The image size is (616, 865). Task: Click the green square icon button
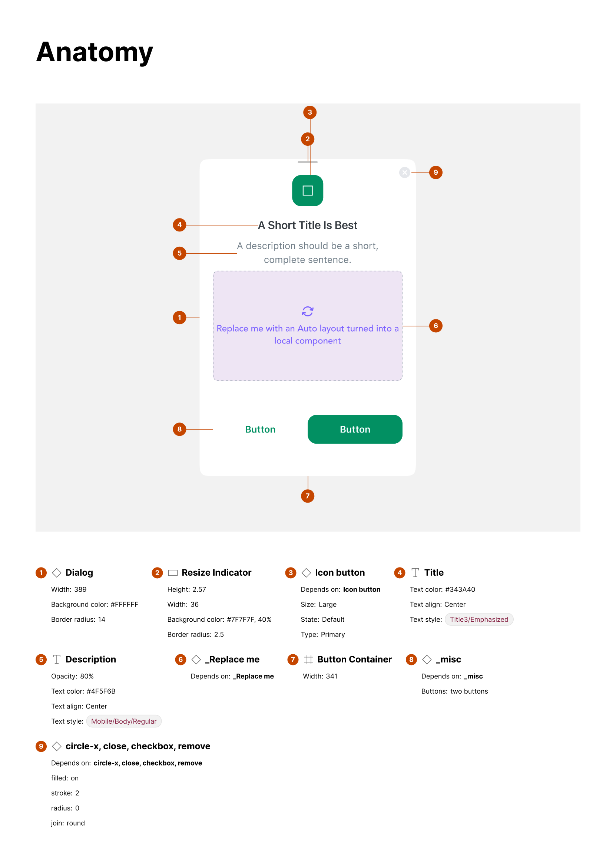coord(307,191)
